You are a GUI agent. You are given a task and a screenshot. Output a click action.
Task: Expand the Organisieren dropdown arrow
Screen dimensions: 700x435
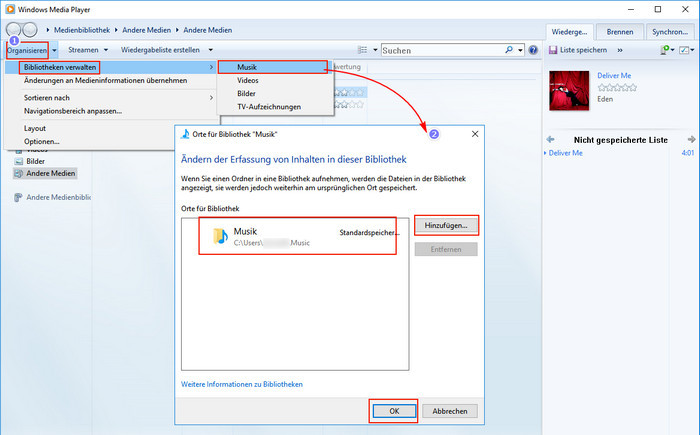tap(54, 50)
